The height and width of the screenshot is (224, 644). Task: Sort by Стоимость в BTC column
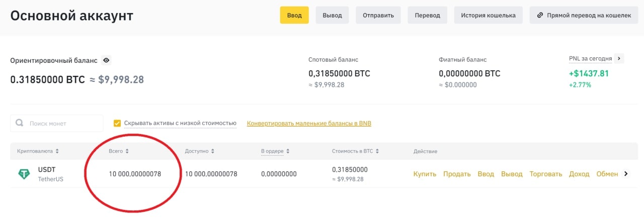click(377, 151)
